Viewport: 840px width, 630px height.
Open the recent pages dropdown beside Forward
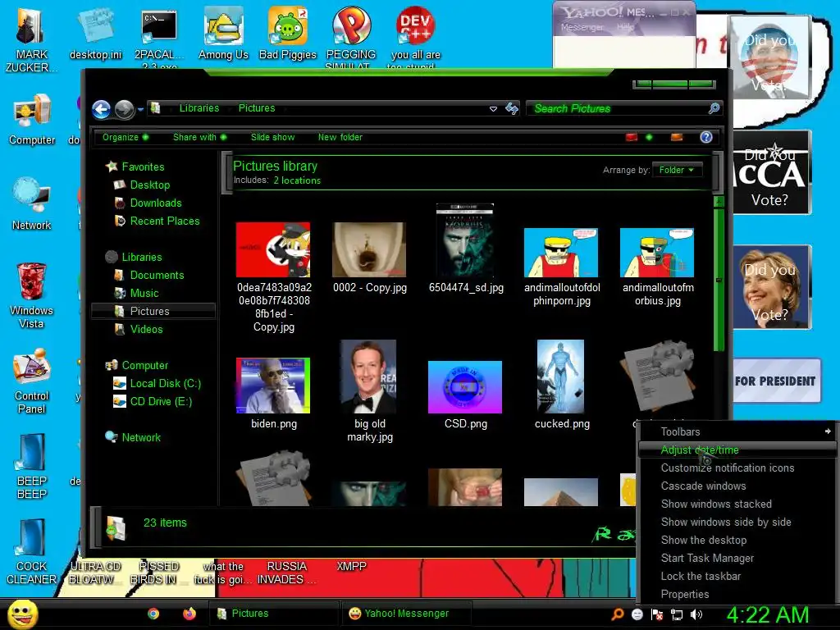click(x=140, y=109)
